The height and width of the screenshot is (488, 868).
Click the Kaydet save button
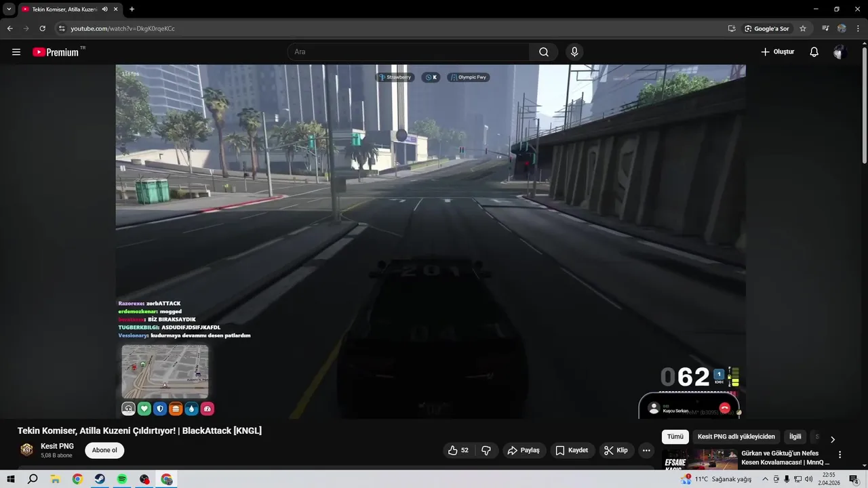point(572,450)
